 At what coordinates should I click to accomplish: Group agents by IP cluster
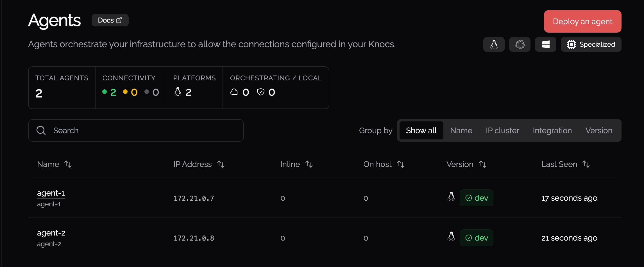[502, 130]
